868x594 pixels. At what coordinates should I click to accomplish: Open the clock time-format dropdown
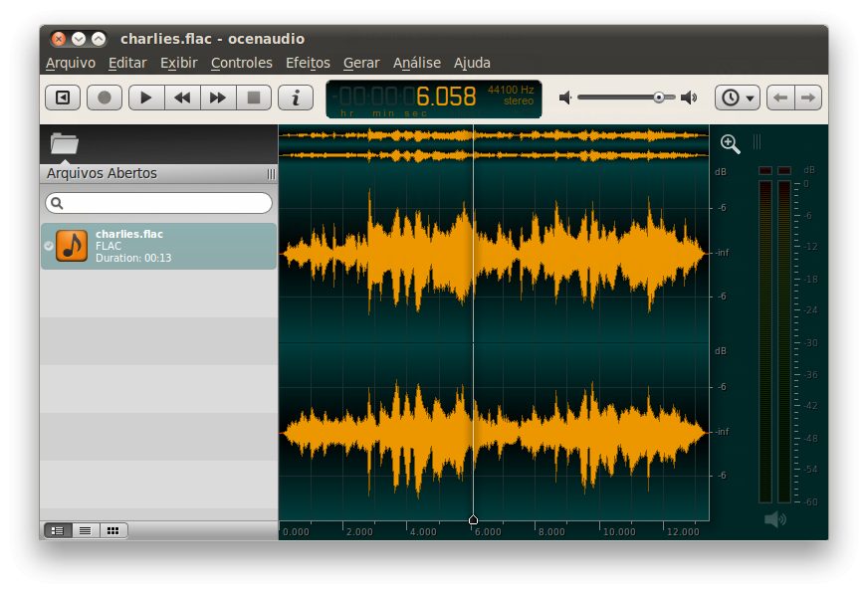pyautogui.click(x=738, y=98)
